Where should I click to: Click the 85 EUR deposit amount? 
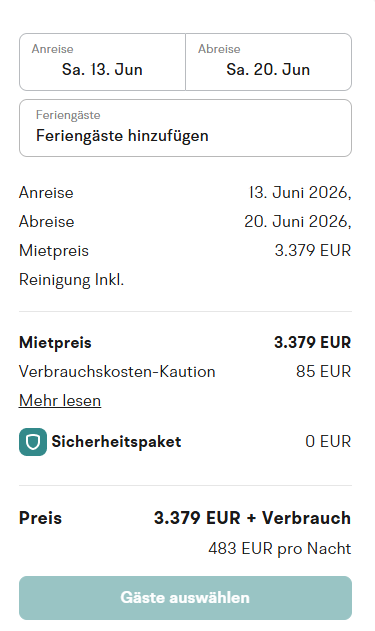323,371
